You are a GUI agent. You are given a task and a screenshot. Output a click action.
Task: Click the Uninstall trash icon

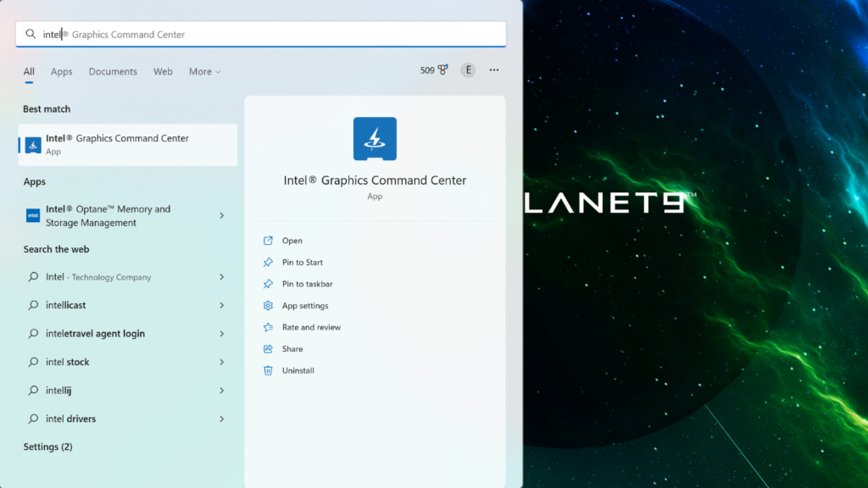point(268,370)
